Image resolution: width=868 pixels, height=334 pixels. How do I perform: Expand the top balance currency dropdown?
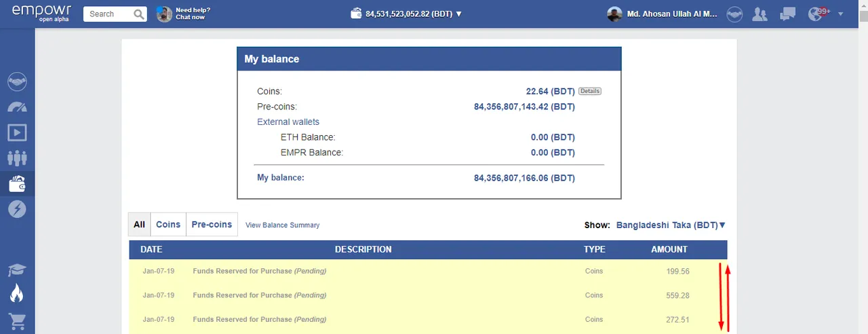tap(459, 14)
